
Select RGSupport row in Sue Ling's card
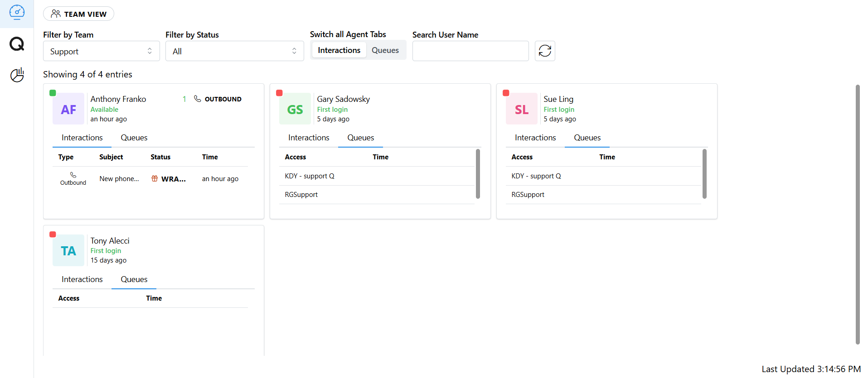[603, 195]
